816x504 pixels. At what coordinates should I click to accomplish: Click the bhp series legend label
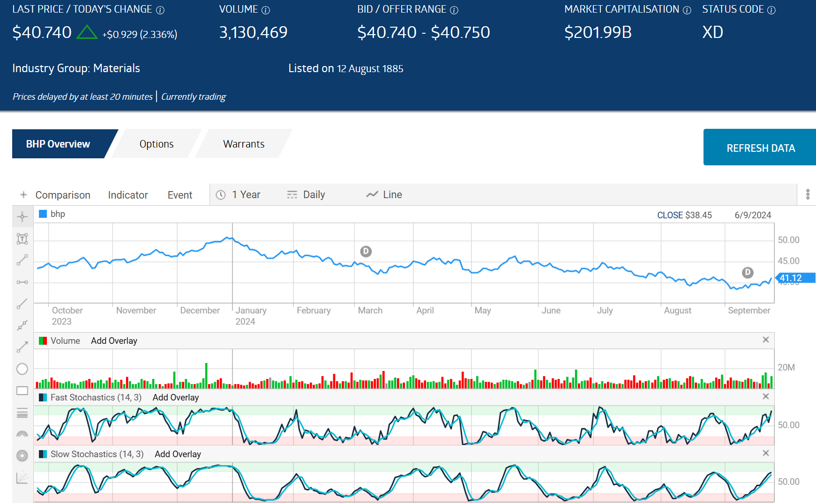coord(58,214)
